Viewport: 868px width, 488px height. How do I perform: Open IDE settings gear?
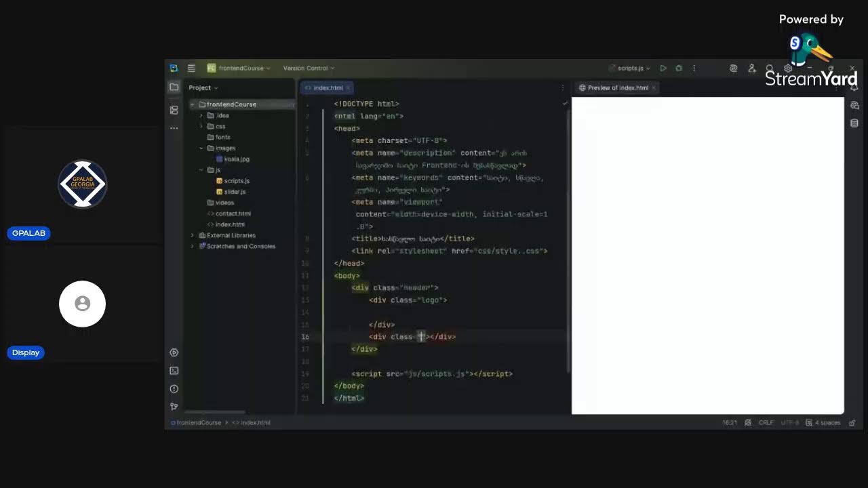(x=788, y=68)
